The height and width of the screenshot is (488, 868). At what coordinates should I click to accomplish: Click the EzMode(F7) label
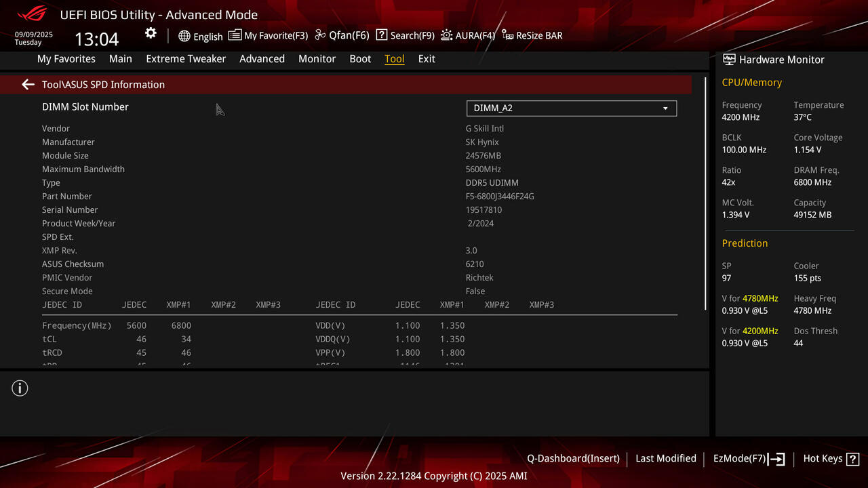[739, 459]
